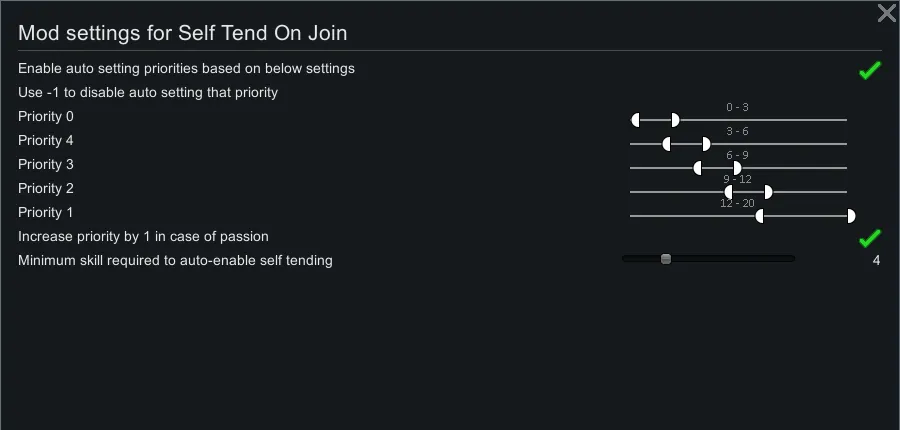This screenshot has width=900, height=430.
Task: Click the minimum skill slider knob
Action: 665,259
